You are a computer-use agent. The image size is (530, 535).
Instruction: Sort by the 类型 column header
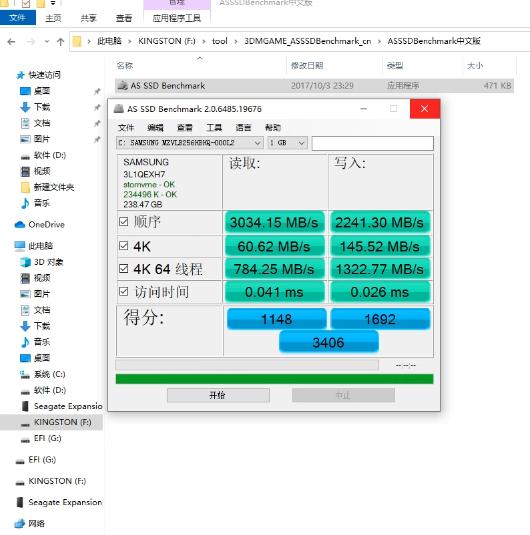[x=395, y=66]
